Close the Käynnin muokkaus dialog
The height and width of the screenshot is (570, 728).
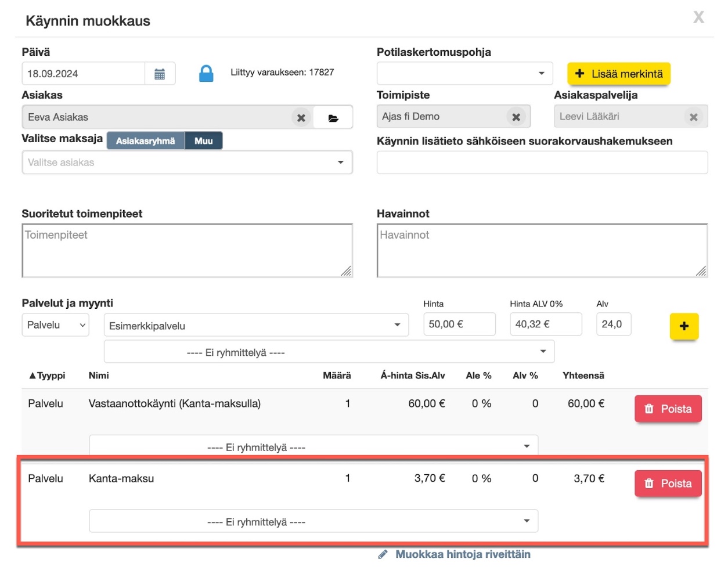698,18
